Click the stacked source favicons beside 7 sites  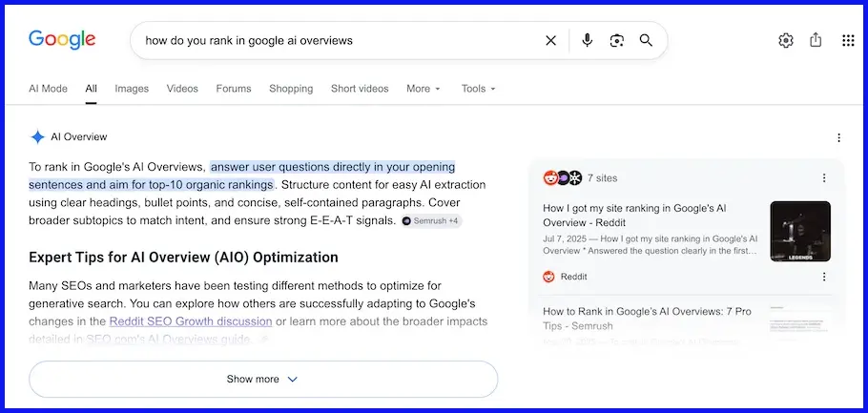563,177
